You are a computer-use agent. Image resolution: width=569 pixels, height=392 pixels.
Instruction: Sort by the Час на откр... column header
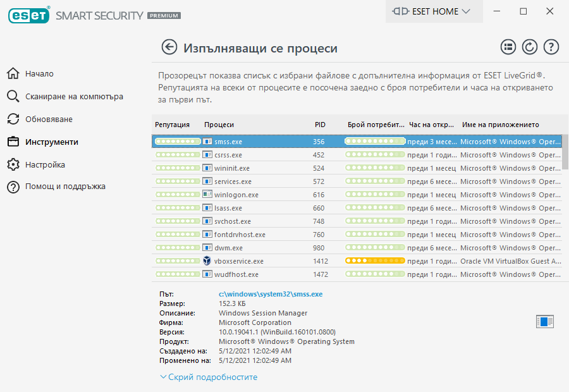(431, 125)
